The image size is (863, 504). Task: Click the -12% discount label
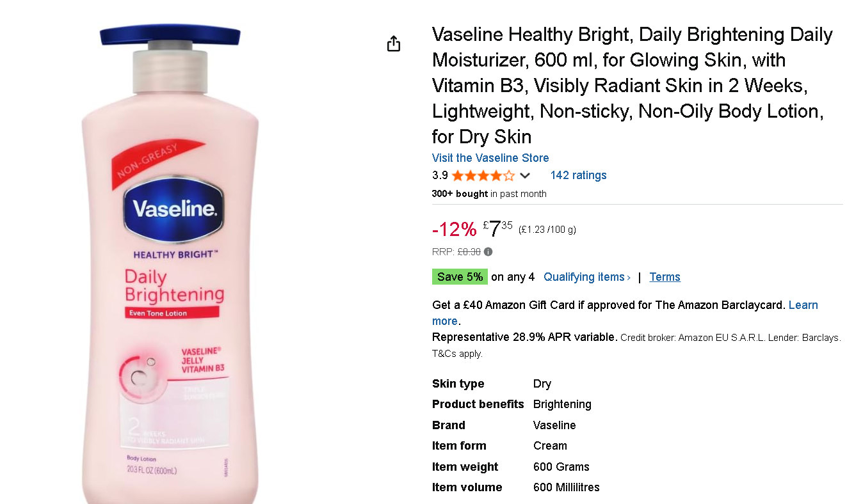click(455, 229)
